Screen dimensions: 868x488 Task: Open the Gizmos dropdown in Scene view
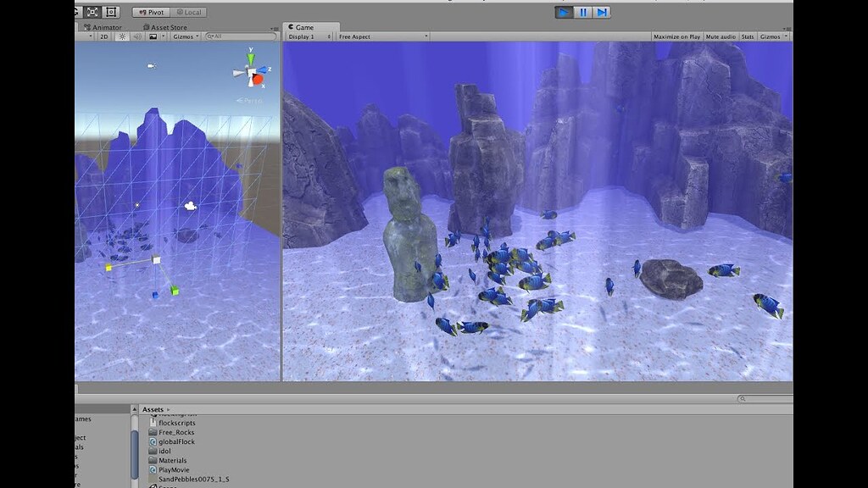point(186,36)
